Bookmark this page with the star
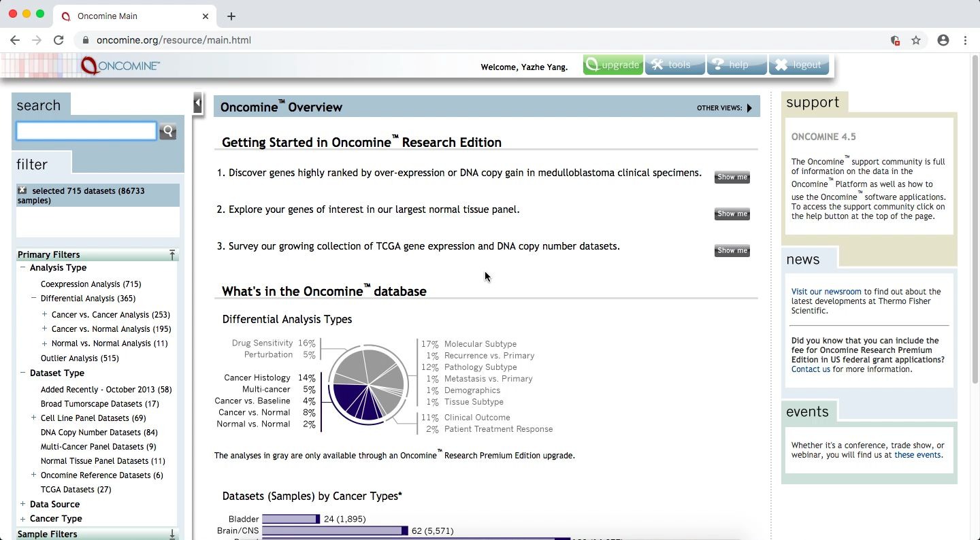The image size is (980, 540). coord(916,40)
